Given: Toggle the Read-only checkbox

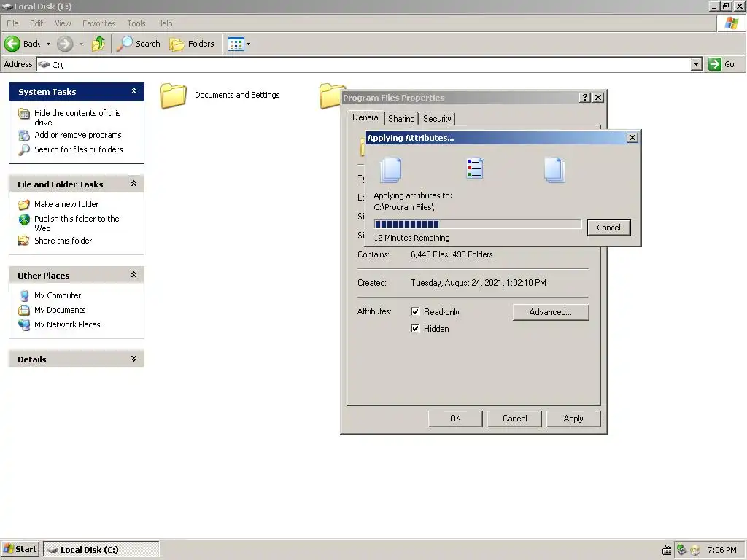Looking at the screenshot, I should tap(415, 311).
